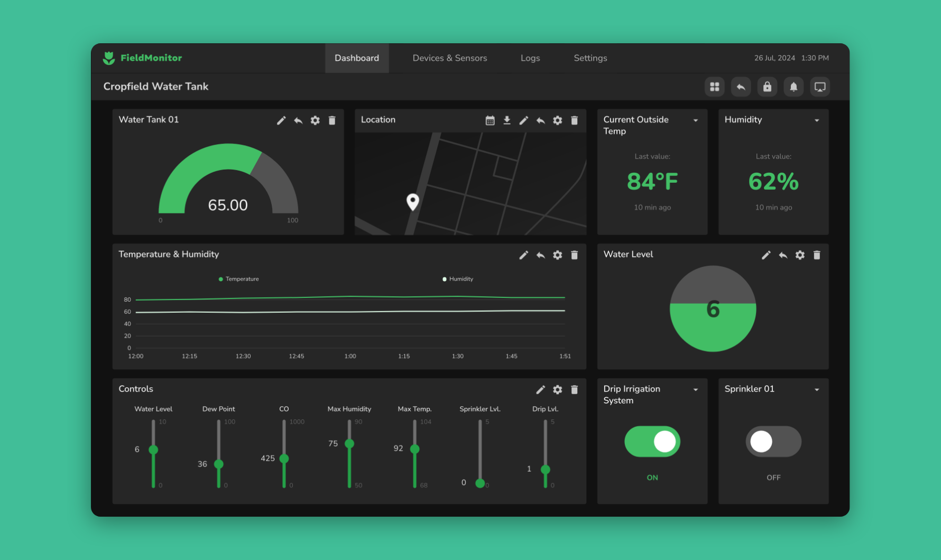
Task: Click the date 26 Jul, 2024
Action: [774, 58]
